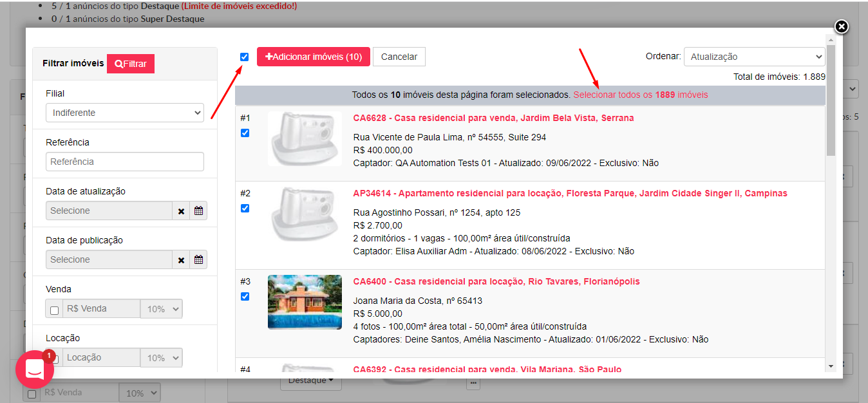This screenshot has height=403, width=868.
Task: Click the Total de imóveis: 1.889 text
Action: click(779, 77)
